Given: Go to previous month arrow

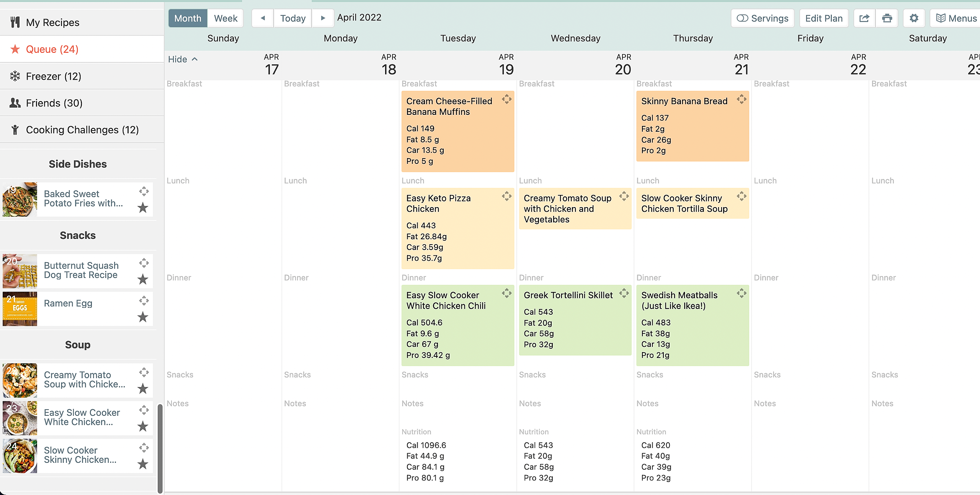Looking at the screenshot, I should (x=263, y=18).
